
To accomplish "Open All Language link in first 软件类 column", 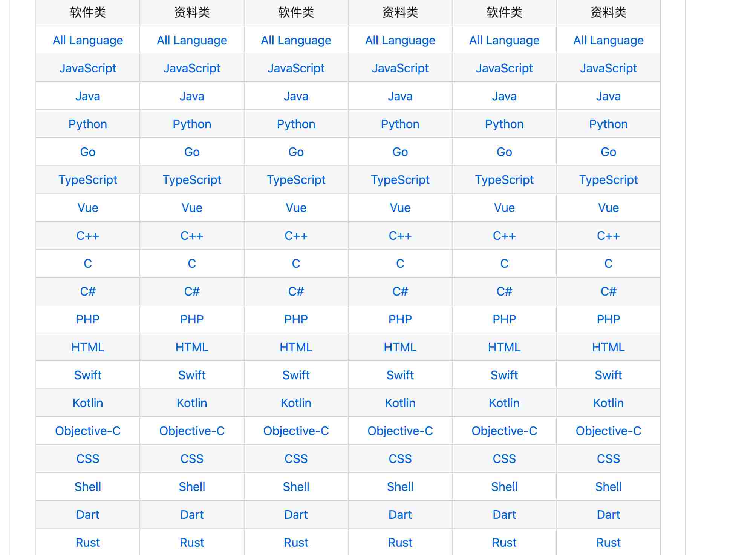I will [88, 40].
